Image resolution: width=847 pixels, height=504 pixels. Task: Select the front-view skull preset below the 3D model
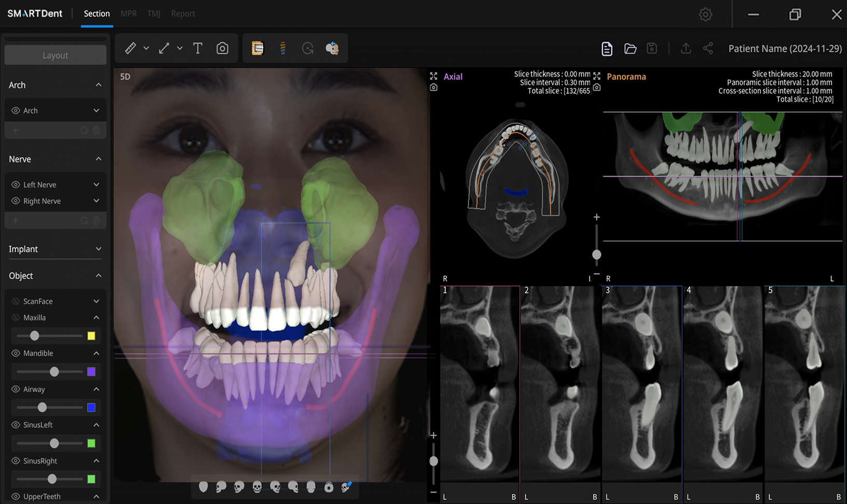pos(256,487)
